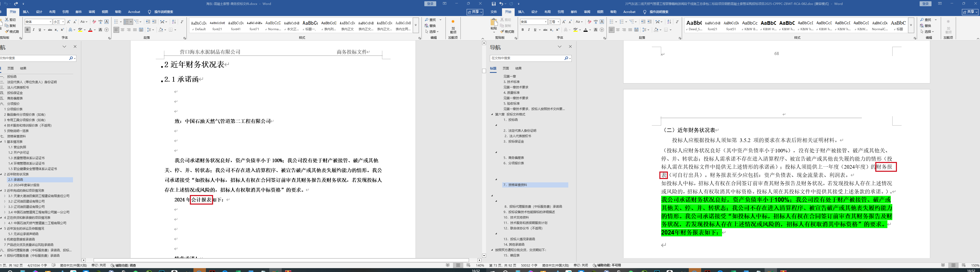Screen dimensions: 980x272
Task: Switch to web layout view in left status bar
Action: pos(468,265)
